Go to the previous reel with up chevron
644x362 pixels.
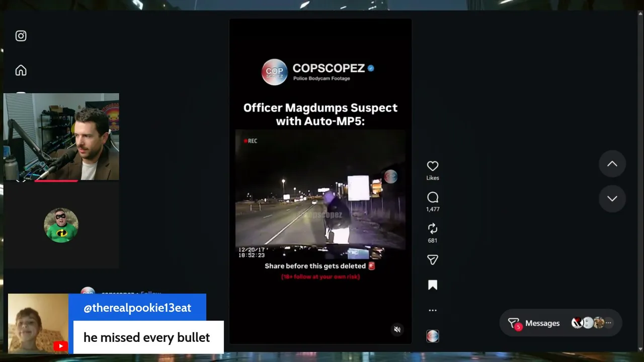[612, 164]
